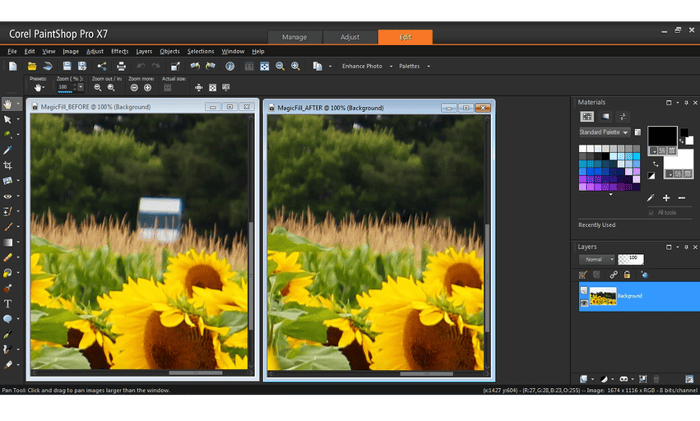Expand more swatches arrow below palette

(610, 194)
